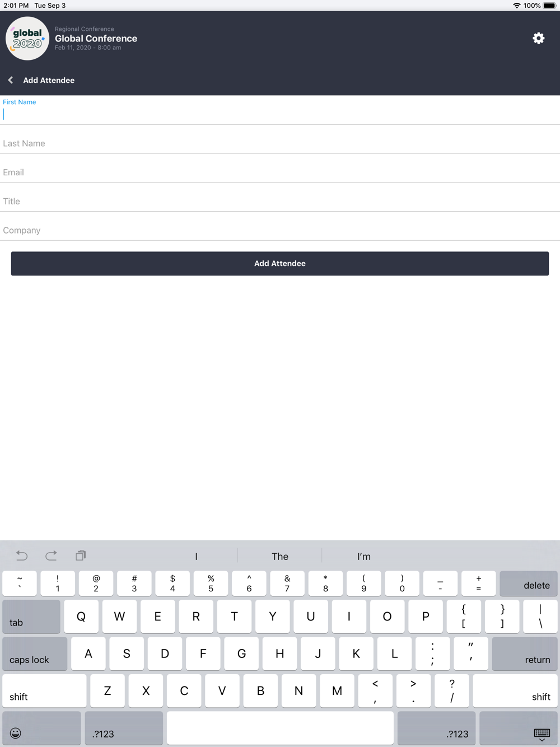Image resolution: width=560 pixels, height=747 pixels.
Task: Tap the clipboard paste icon
Action: tap(81, 555)
